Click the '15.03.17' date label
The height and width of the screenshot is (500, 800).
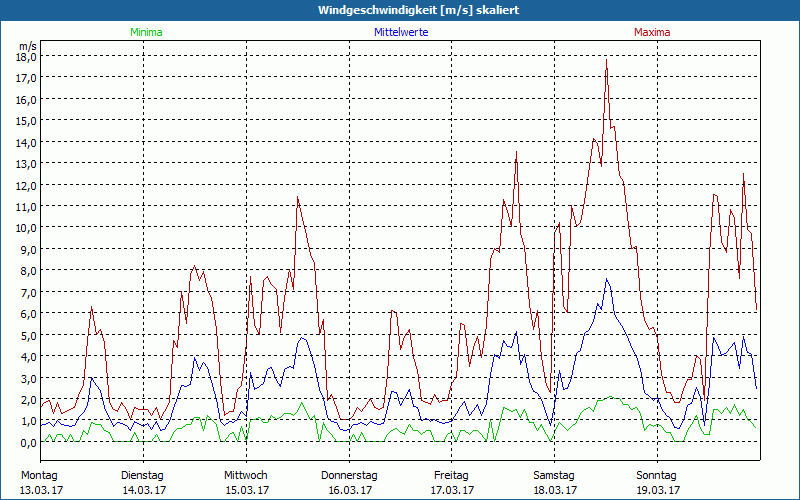[x=247, y=490]
